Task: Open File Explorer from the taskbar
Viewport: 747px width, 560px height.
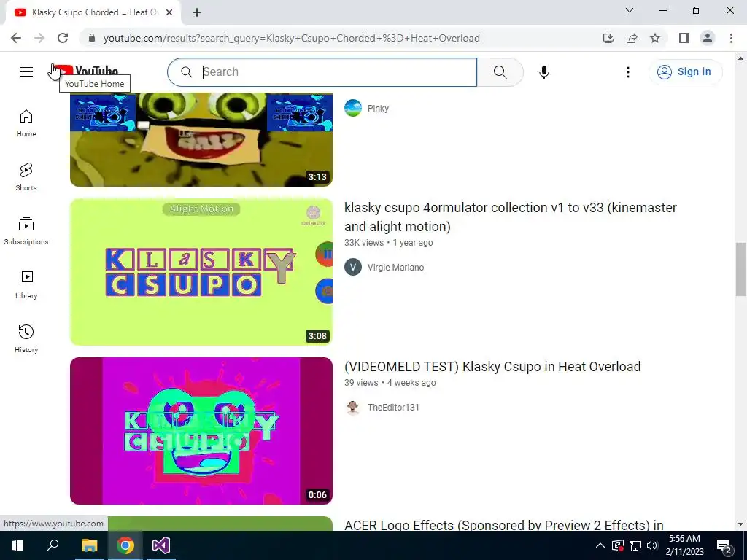Action: 89,545
